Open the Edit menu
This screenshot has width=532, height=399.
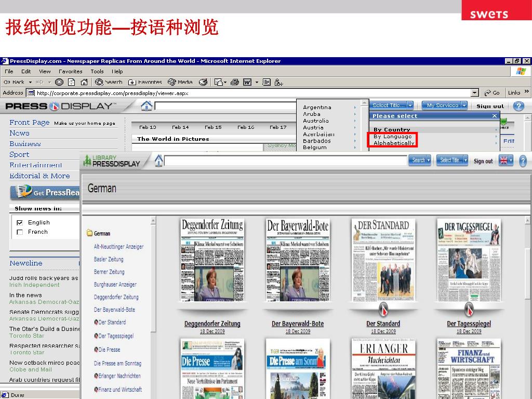[x=26, y=71]
